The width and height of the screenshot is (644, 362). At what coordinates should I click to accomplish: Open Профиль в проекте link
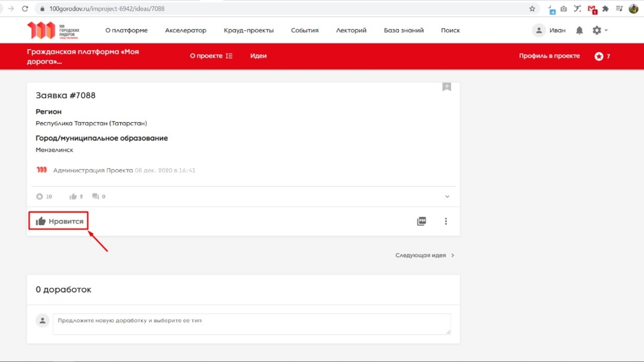549,56
